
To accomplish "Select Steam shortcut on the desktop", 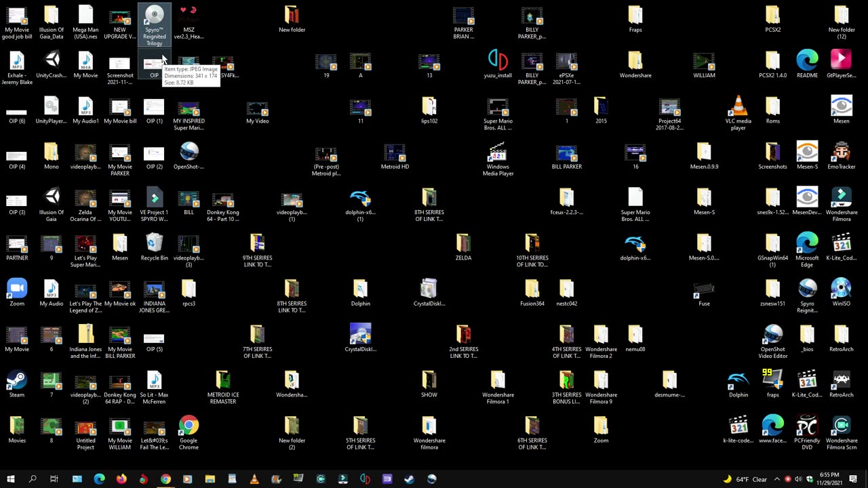I will [17, 384].
